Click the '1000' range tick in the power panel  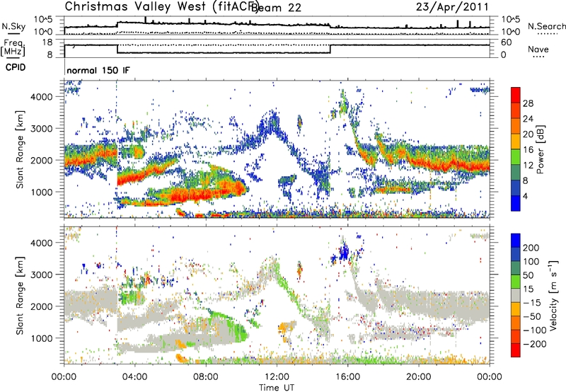(x=42, y=192)
